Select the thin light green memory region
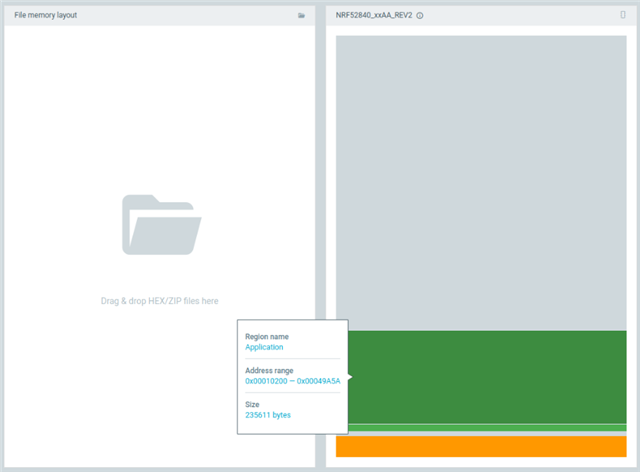This screenshot has width=640, height=472. (488, 428)
